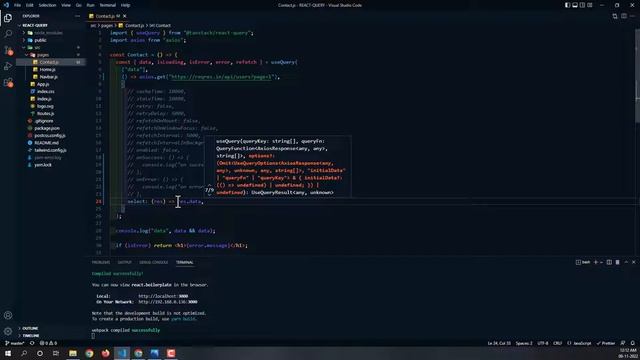640x360 pixels.
Task: Click the localhost:3000 link in terminal
Action: (163, 296)
